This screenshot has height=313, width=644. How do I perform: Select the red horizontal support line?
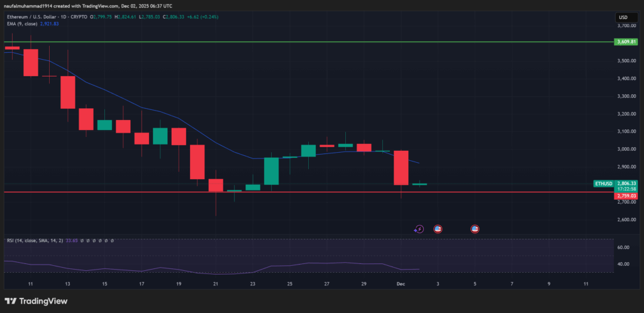click(x=314, y=192)
